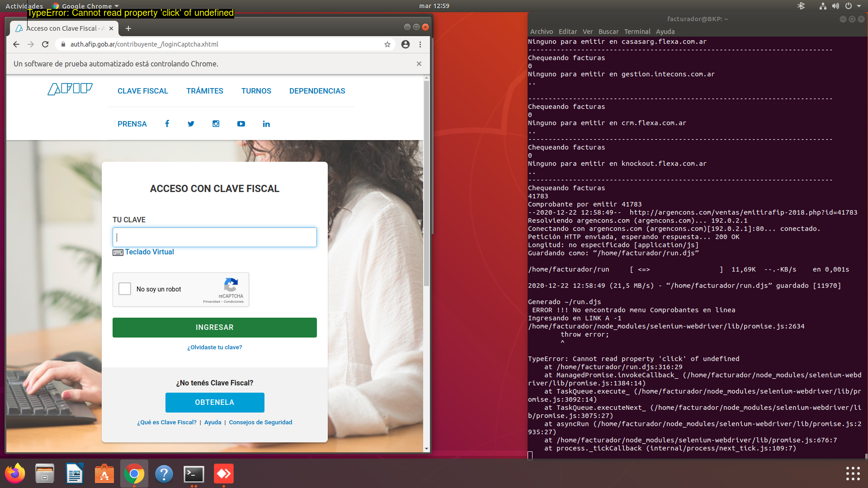
Task: Click the Bluetooth indicator in top bar
Action: pos(801,6)
